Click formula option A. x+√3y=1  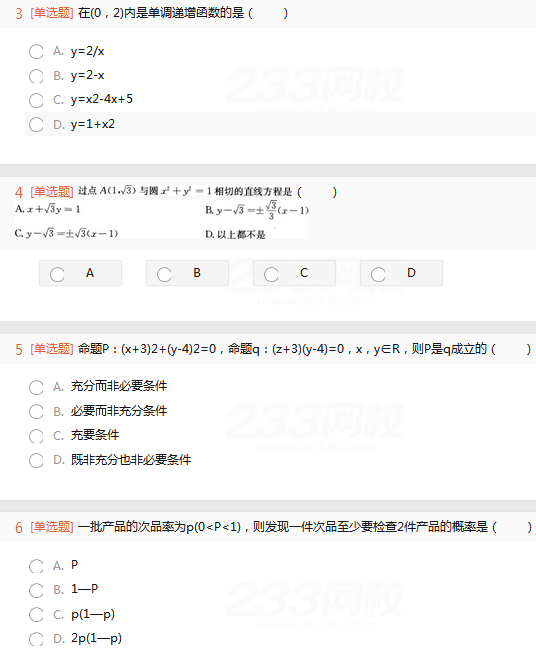[x=47, y=209]
